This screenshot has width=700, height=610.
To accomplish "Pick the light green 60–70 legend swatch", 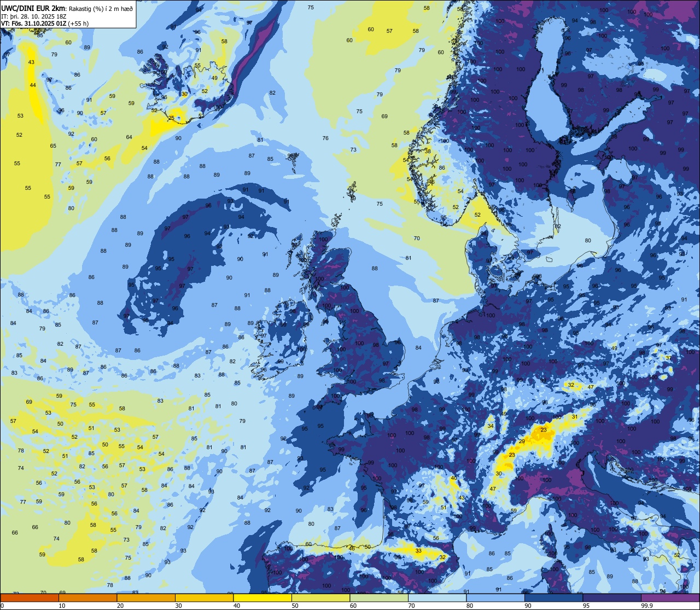I will tap(379, 597).
